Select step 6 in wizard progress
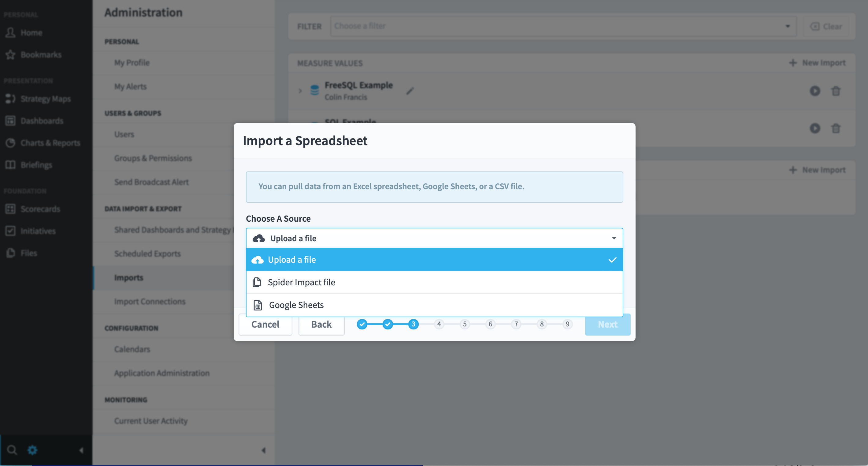This screenshot has width=868, height=466. coord(490,324)
